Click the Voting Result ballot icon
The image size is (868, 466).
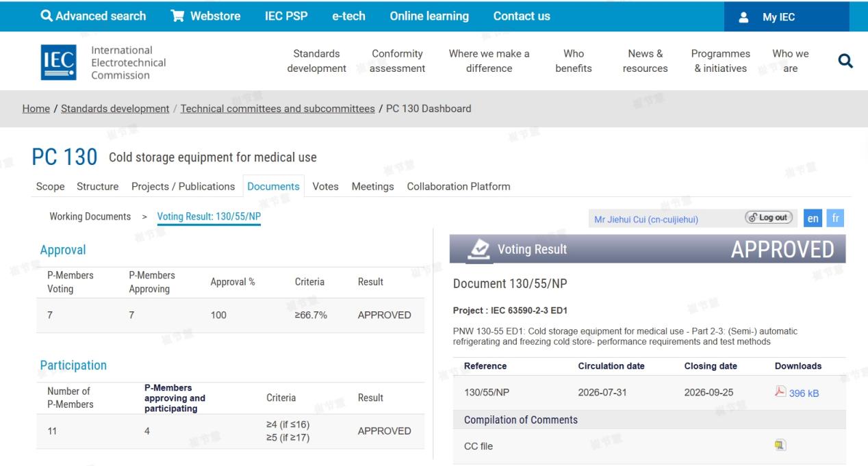[x=480, y=249]
